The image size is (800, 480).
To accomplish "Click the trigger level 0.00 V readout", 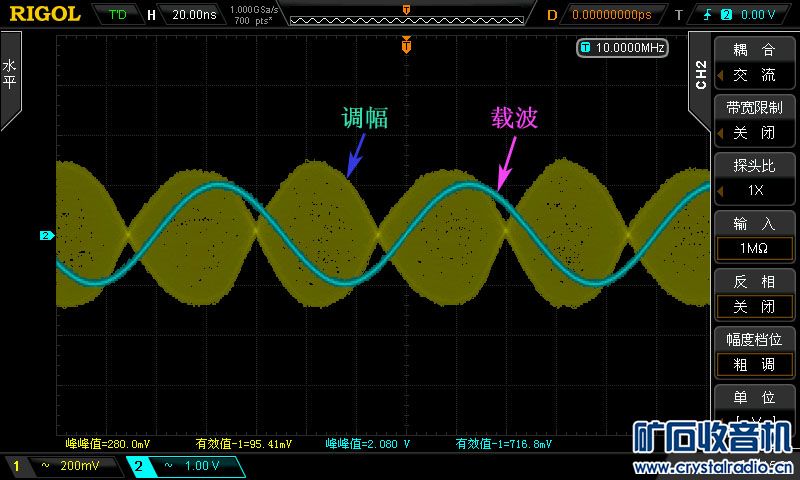I will point(758,14).
